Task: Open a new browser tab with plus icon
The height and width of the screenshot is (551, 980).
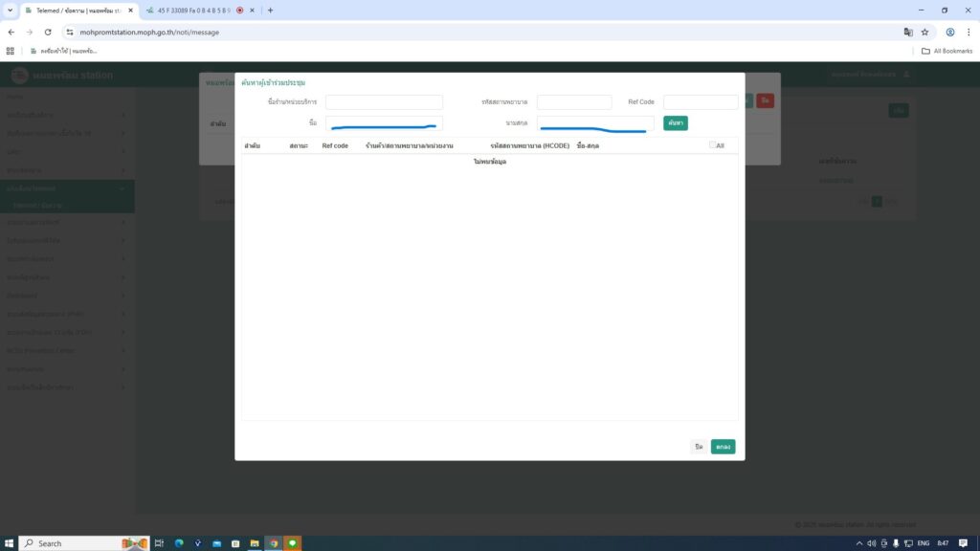Action: [x=270, y=11]
